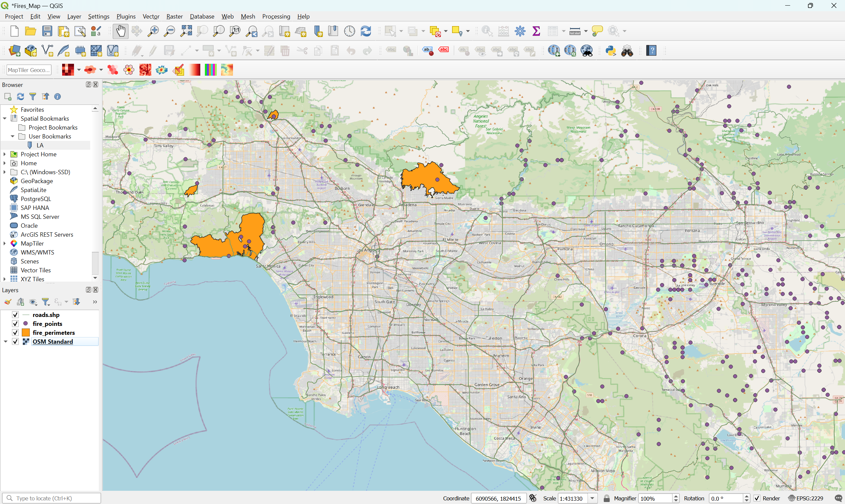Image resolution: width=845 pixels, height=504 pixels.
Task: Click the Type to locate search field
Action: [52, 498]
